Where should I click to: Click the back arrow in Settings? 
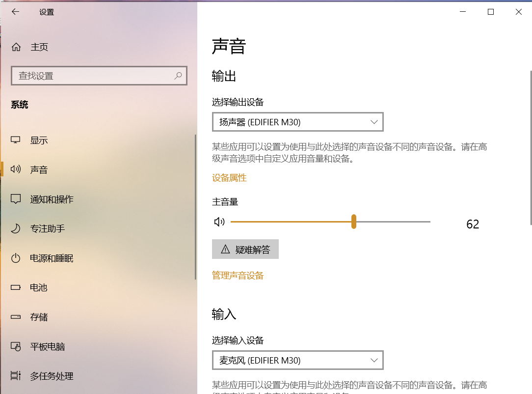point(15,12)
